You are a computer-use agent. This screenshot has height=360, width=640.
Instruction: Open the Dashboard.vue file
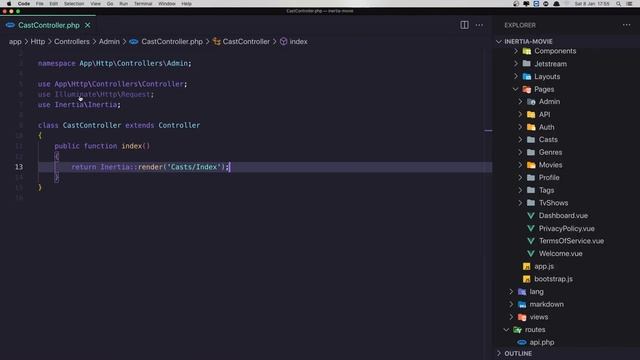[x=563, y=216]
